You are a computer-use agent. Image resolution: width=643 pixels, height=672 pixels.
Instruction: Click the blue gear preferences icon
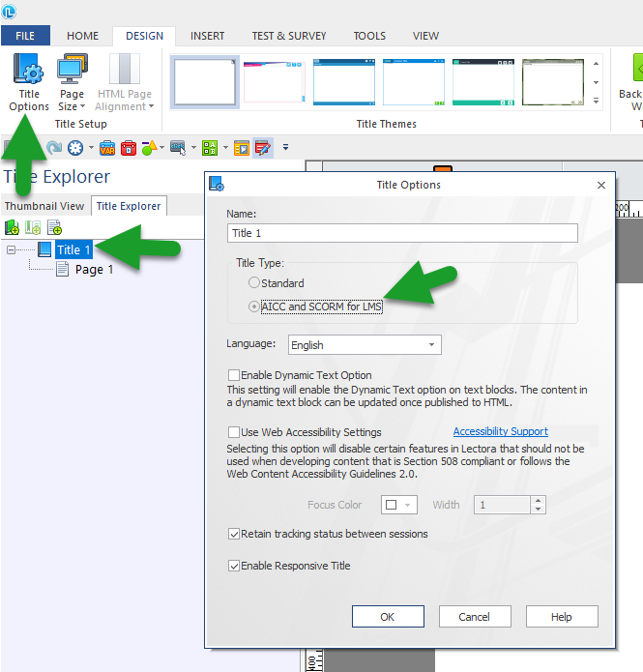pos(75,148)
